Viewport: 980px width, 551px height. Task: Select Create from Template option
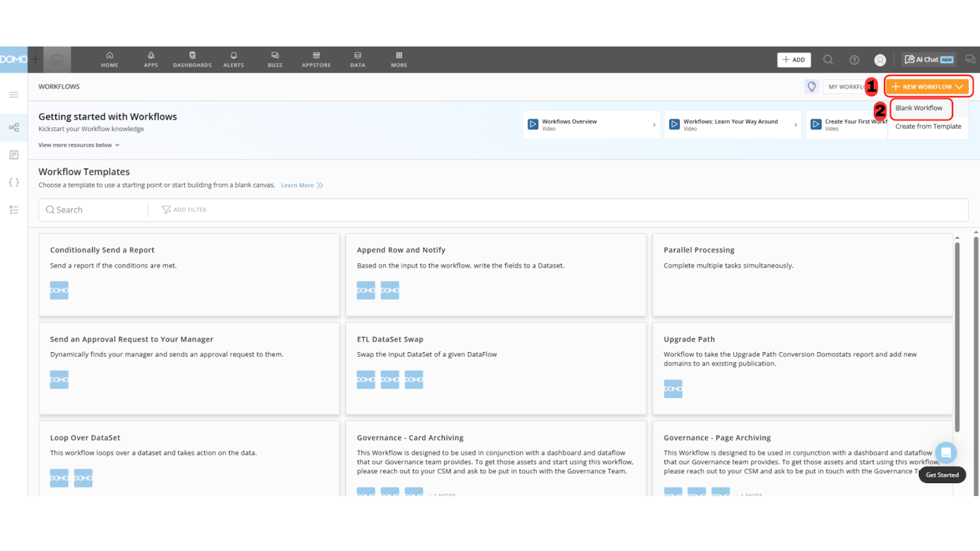pyautogui.click(x=928, y=126)
